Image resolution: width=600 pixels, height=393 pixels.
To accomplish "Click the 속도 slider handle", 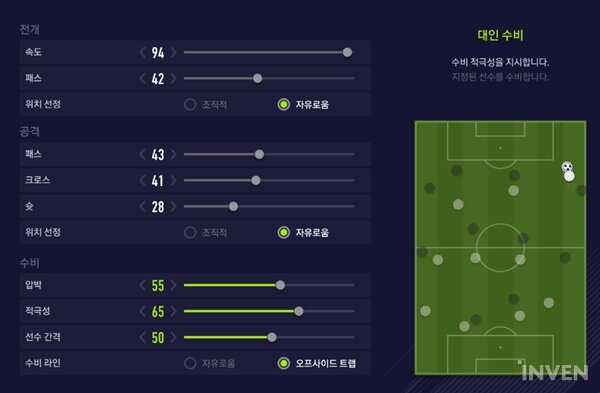I will [347, 52].
